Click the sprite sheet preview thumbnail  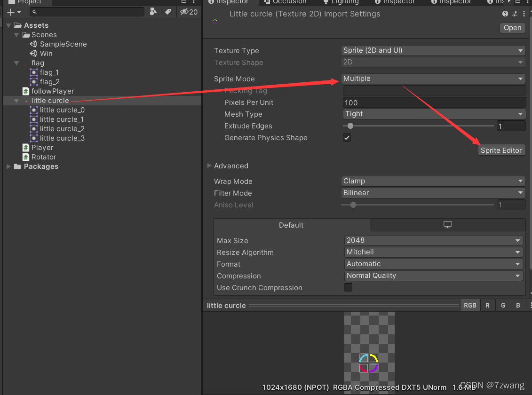[369, 353]
